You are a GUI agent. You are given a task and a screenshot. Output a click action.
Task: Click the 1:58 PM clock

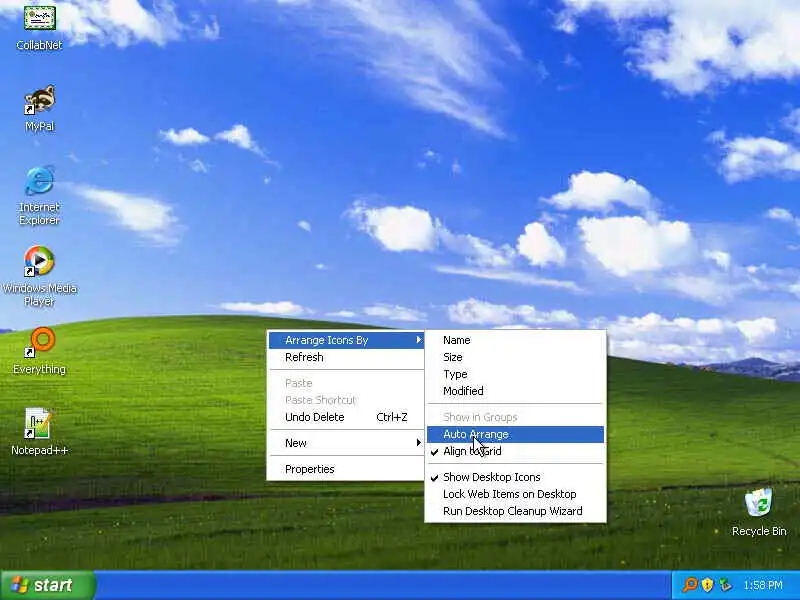pos(763,585)
